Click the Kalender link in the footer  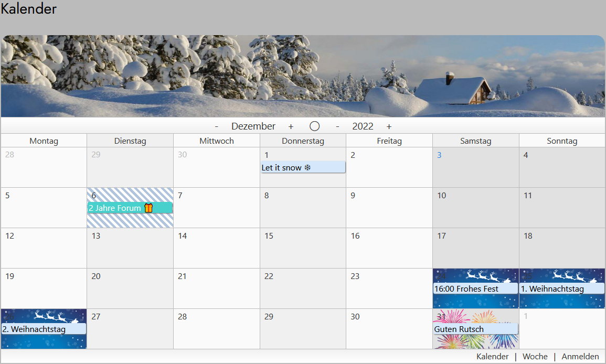point(492,357)
